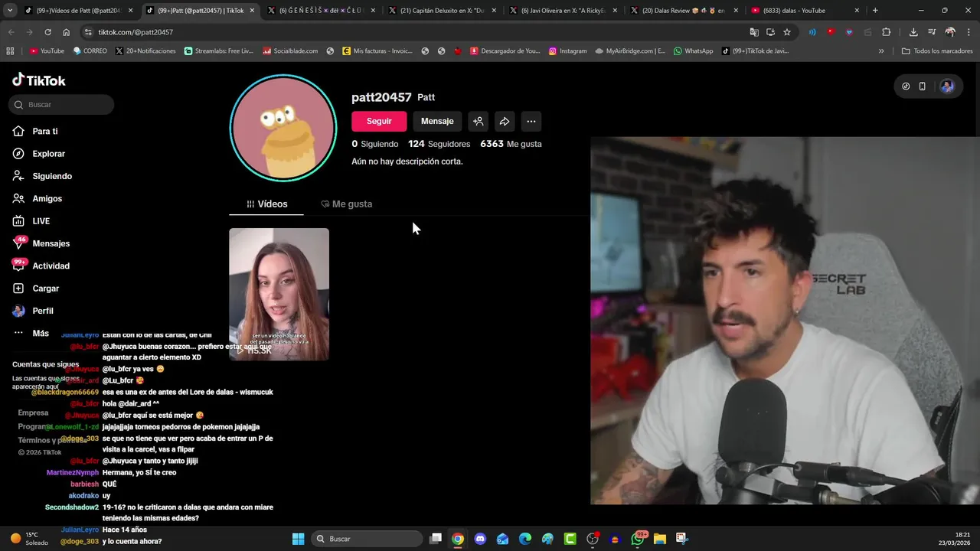The width and height of the screenshot is (980, 551).
Task: Open the WhatsApp bookmark
Action: click(x=693, y=51)
